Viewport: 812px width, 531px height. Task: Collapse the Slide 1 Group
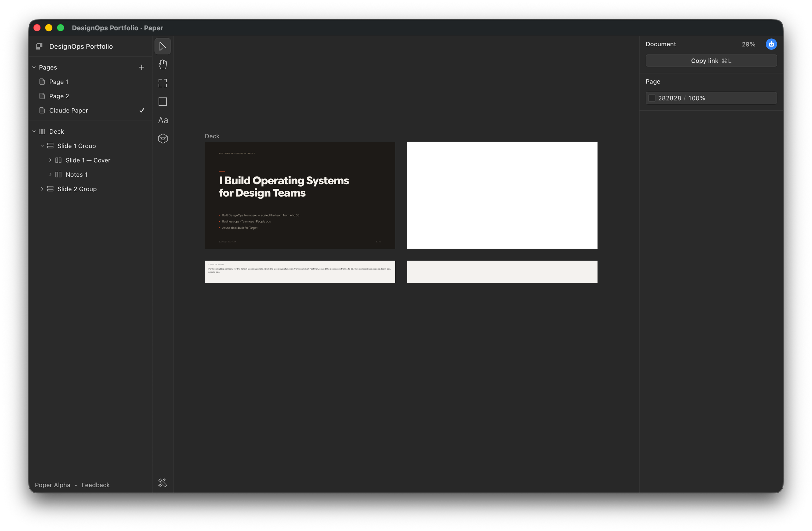pyautogui.click(x=42, y=146)
